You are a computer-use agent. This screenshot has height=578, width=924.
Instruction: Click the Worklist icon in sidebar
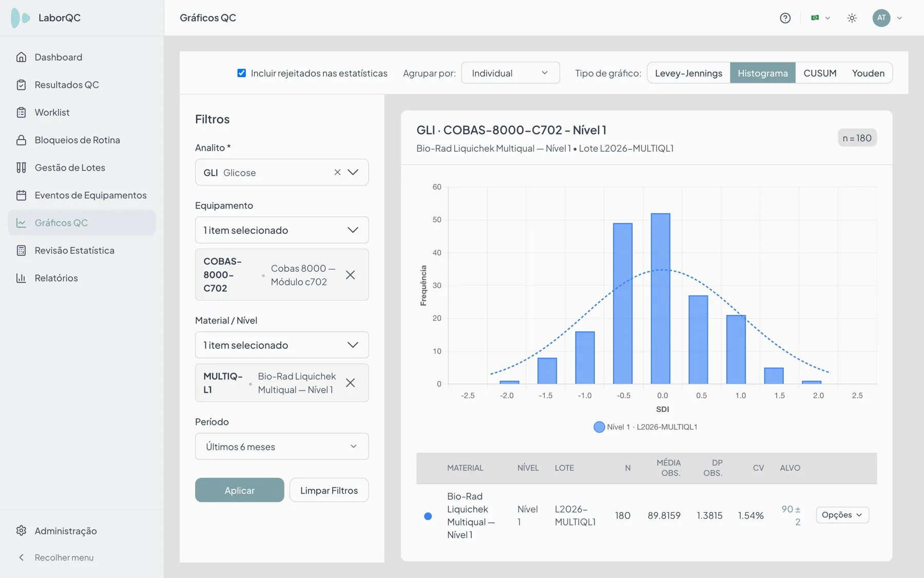point(21,113)
